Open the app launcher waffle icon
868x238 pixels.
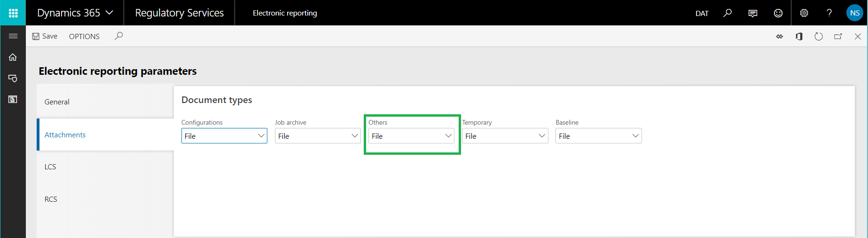pos(13,13)
